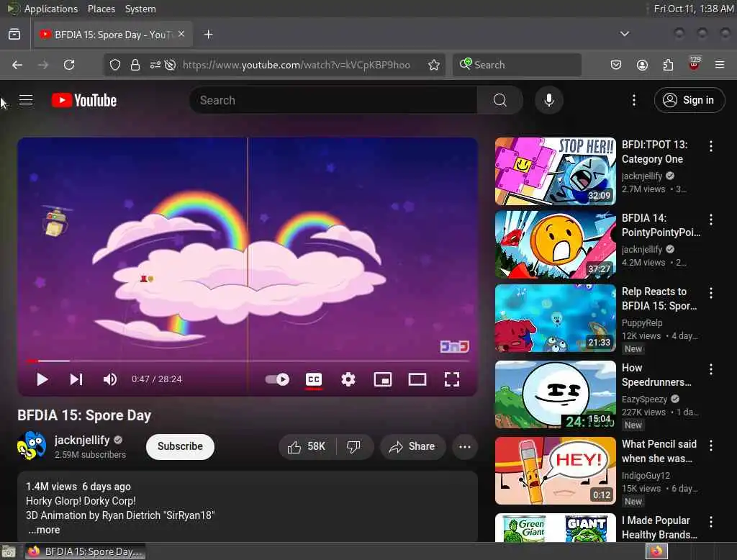This screenshot has width=737, height=560.
Task: Open the System menu
Action: (140, 9)
